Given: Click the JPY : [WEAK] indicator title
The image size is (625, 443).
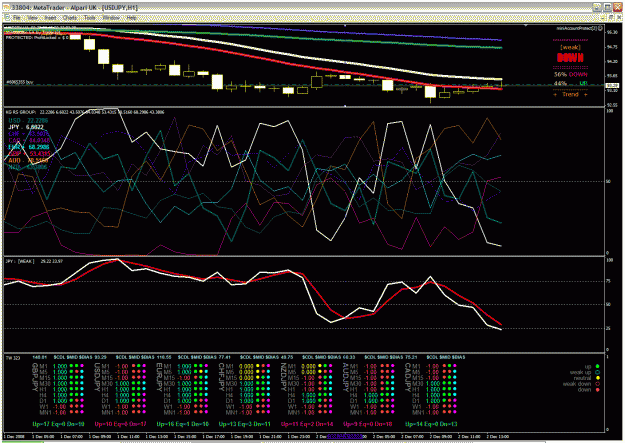Looking at the screenshot, I should point(20,262).
